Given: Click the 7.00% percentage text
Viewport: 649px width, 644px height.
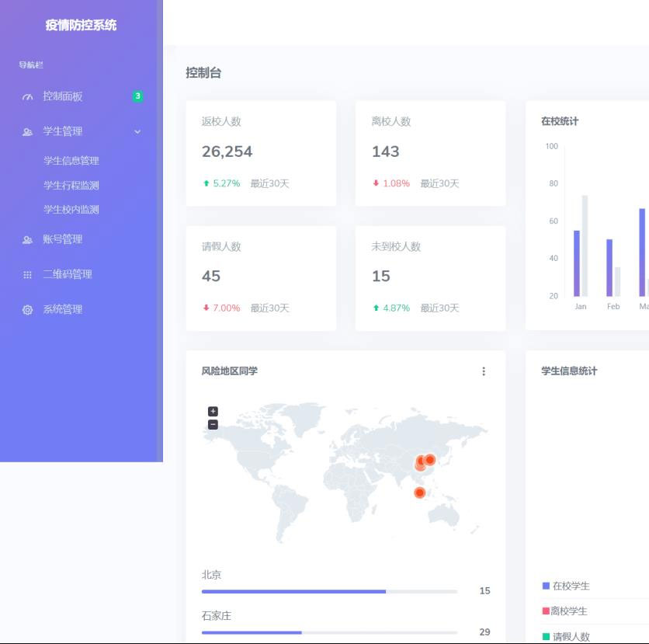Looking at the screenshot, I should (x=227, y=308).
